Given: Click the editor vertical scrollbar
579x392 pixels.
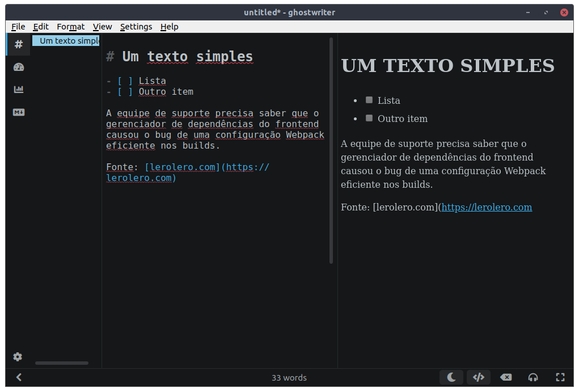Looking at the screenshot, I should tap(331, 150).
